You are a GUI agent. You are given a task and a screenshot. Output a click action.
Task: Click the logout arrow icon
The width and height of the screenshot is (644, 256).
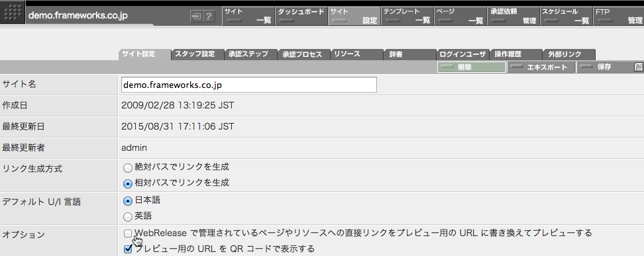pos(197,17)
